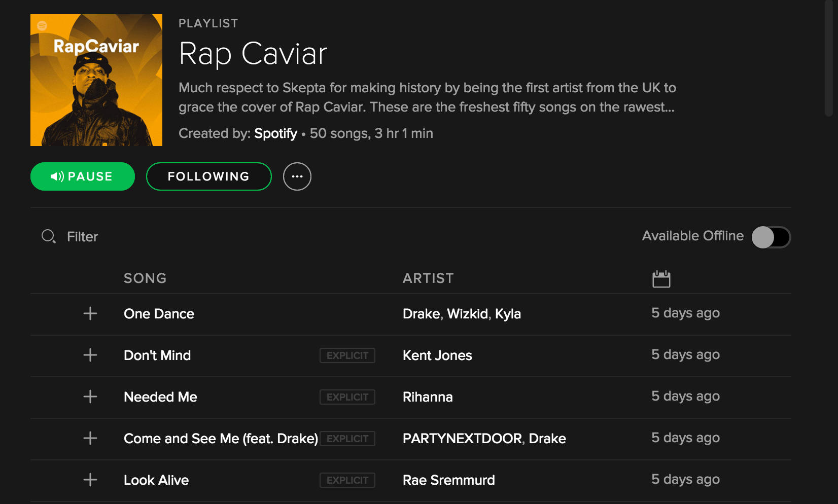Click the PLAYLIST label above title
Viewport: 838px width, 504px height.
point(208,23)
